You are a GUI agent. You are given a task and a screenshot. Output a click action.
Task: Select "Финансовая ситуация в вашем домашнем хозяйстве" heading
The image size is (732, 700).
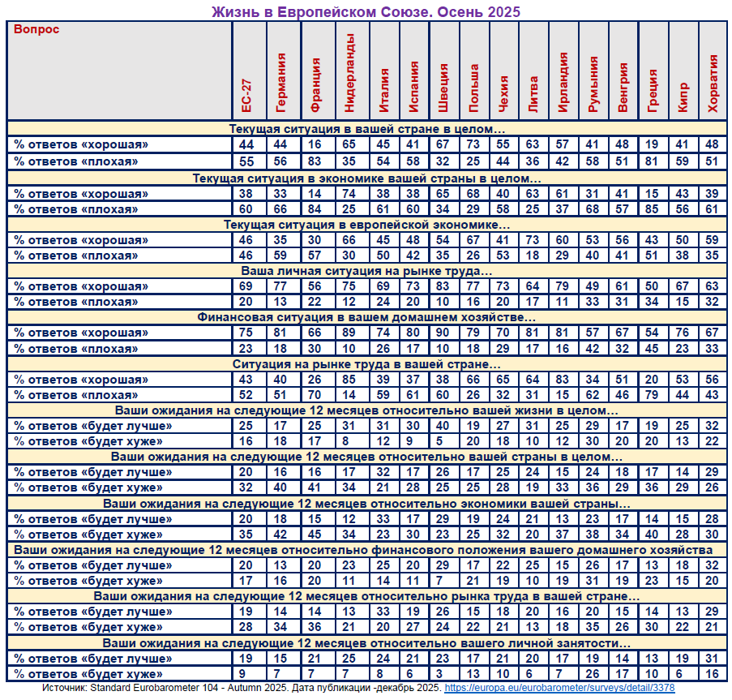(367, 317)
